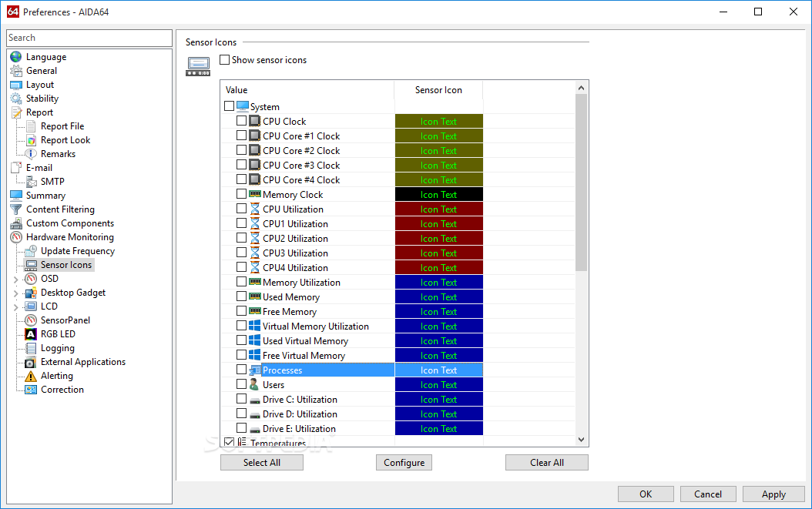Viewport: 812px width, 509px height.
Task: Click the Report notepad icon
Action: [16, 112]
